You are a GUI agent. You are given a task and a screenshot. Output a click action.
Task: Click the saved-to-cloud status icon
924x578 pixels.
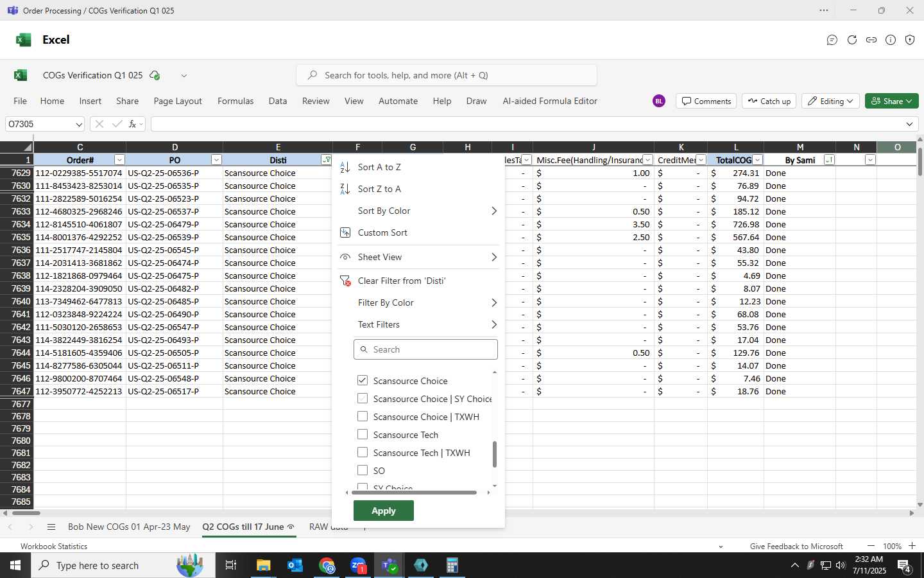click(155, 75)
